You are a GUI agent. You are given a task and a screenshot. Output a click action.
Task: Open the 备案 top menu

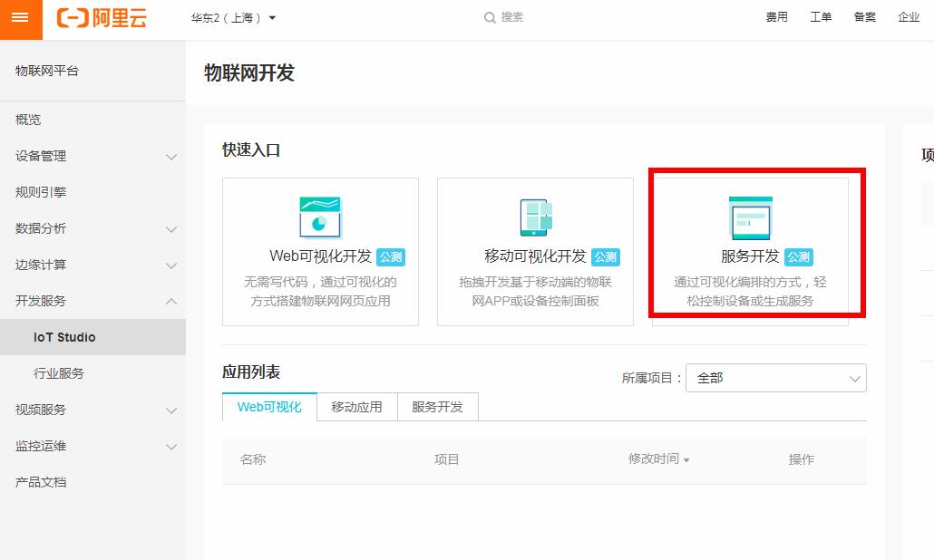865,17
